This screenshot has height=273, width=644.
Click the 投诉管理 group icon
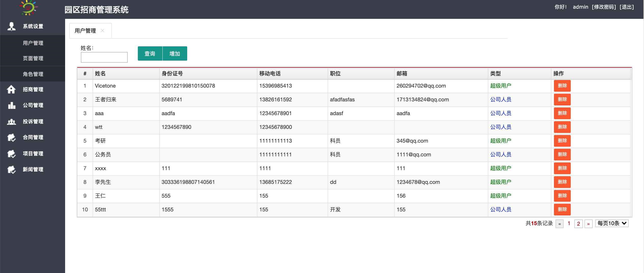click(x=11, y=122)
